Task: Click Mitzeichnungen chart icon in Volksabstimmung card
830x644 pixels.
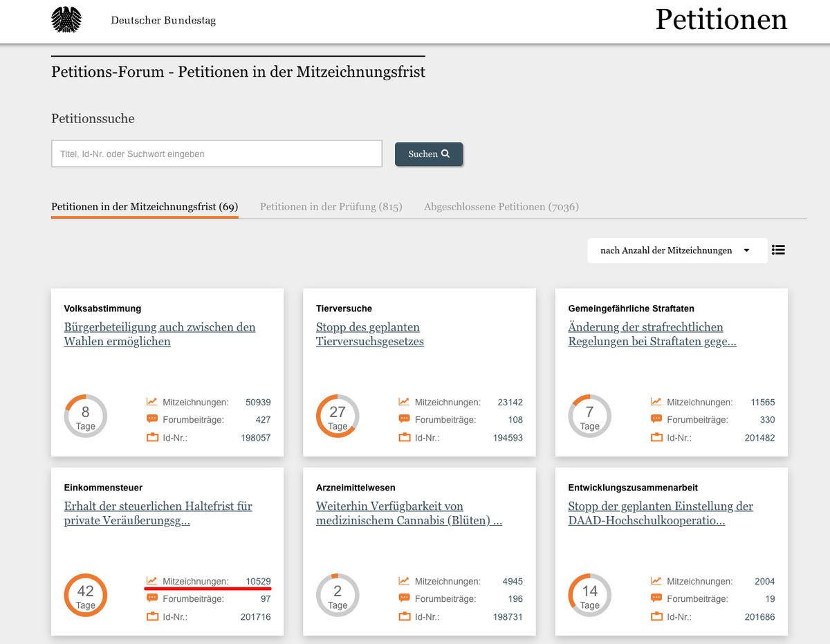Action: 152,402
